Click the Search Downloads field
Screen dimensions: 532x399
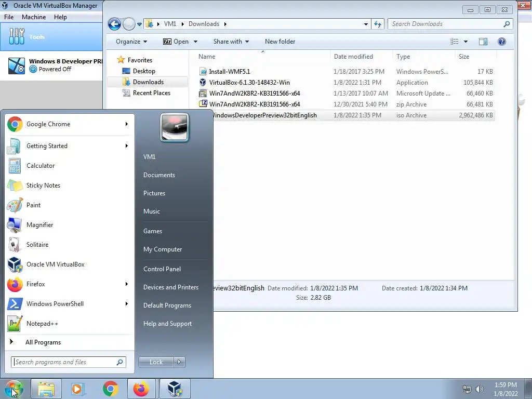coord(450,24)
